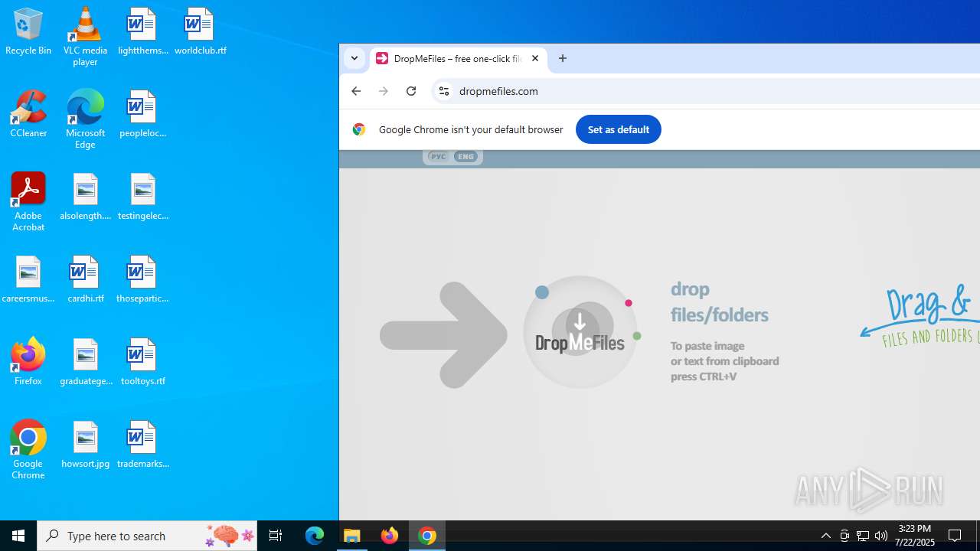Switch to the DropMeFiles tab
980x551 pixels.
(x=458, y=58)
